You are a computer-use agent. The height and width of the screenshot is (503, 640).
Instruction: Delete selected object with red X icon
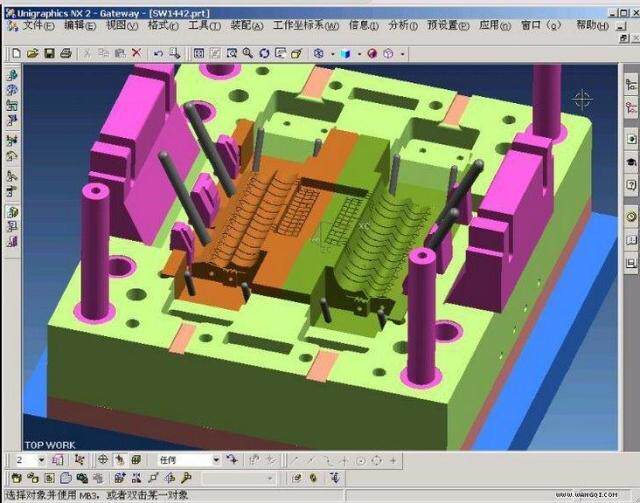(137, 53)
